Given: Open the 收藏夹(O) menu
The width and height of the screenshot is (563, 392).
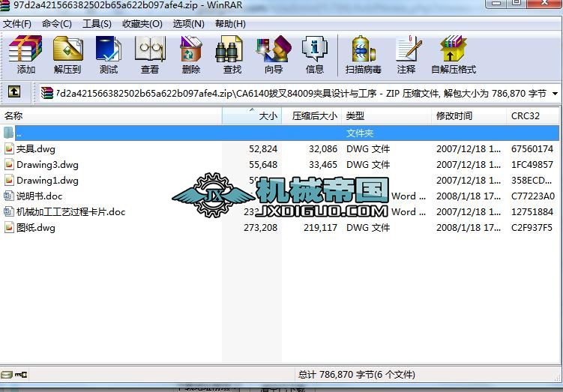Looking at the screenshot, I should pyautogui.click(x=142, y=24).
